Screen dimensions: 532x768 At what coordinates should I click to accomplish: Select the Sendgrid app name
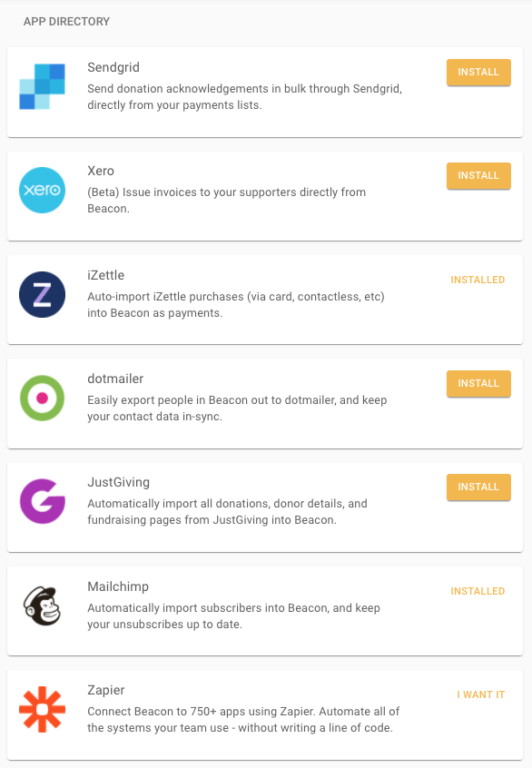(x=113, y=67)
